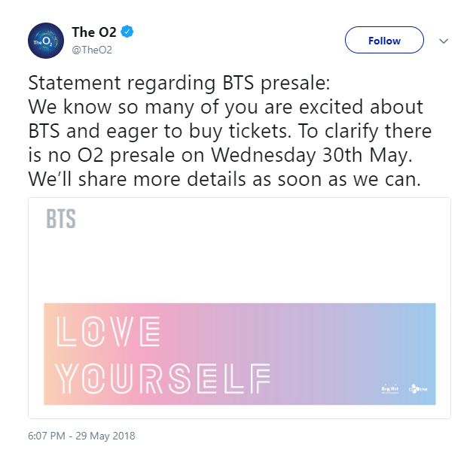Screen dimensions: 476x450
Task: Open the @TheO2 handle link
Action: pyautogui.click(x=92, y=50)
